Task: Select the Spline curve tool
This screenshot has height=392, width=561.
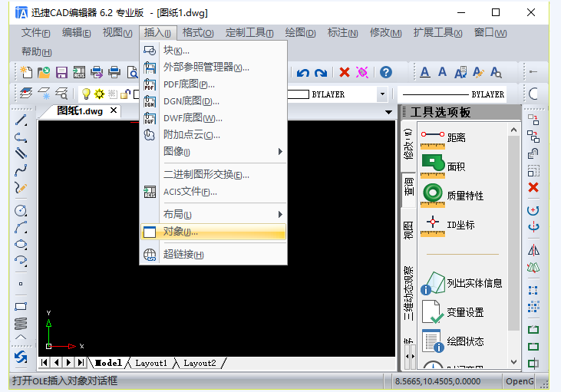Action: [21, 170]
